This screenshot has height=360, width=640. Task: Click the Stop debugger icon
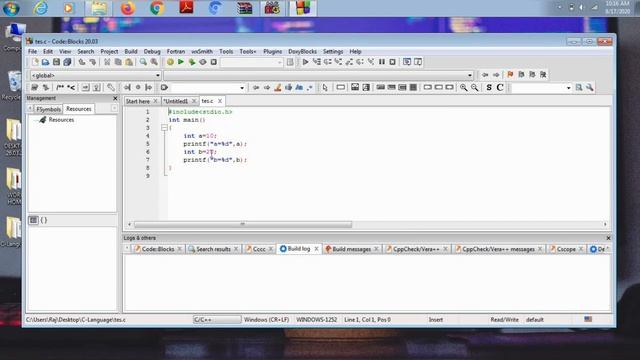click(392, 62)
